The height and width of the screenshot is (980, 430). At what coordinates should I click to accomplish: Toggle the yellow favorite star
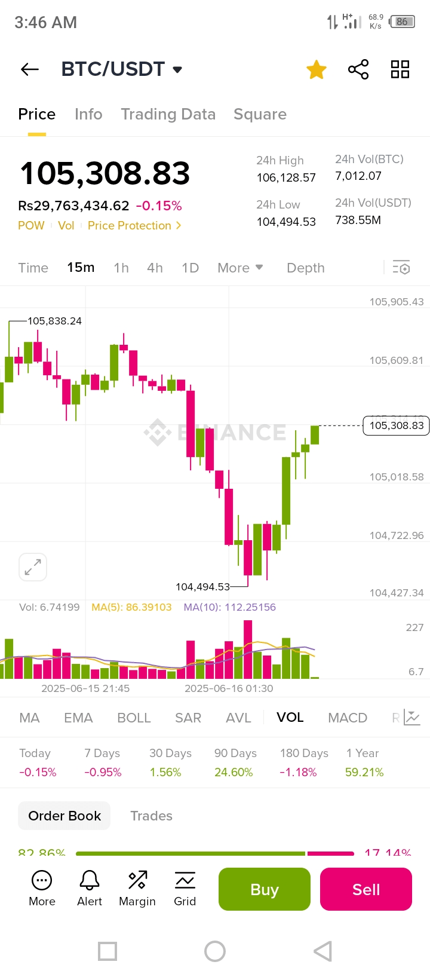[x=316, y=69]
